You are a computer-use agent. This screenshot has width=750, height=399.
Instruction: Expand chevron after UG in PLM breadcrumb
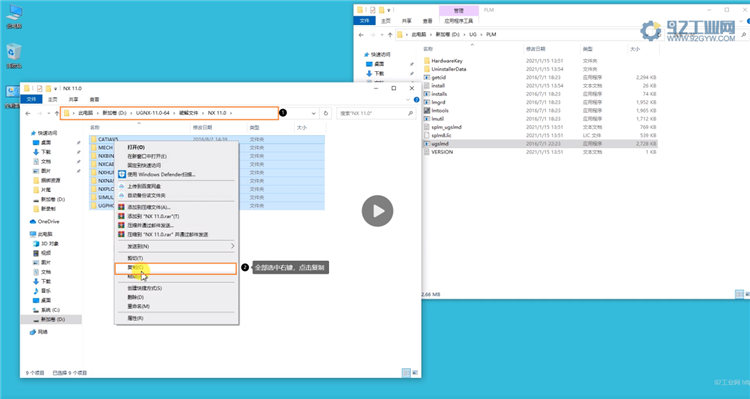pos(482,35)
